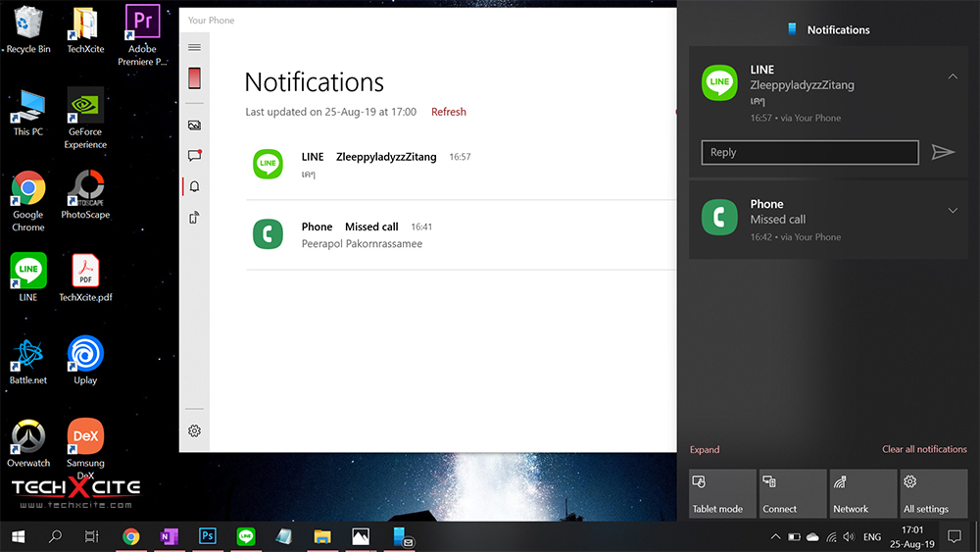
Task: Open Your Phone app from taskbar
Action: coord(402,536)
